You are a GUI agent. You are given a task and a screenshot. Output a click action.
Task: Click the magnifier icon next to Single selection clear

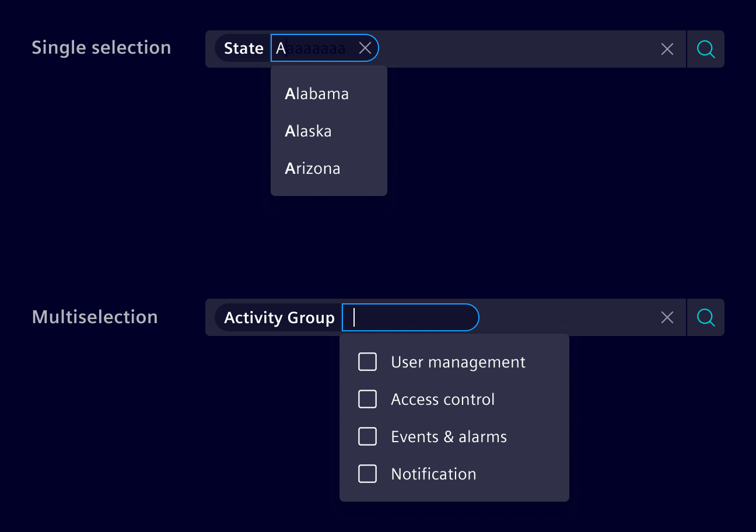point(706,49)
